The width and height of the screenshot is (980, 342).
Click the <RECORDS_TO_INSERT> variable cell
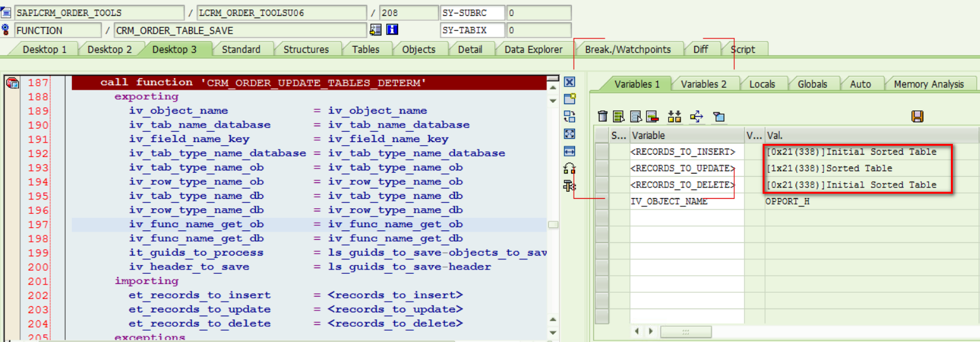pos(687,151)
